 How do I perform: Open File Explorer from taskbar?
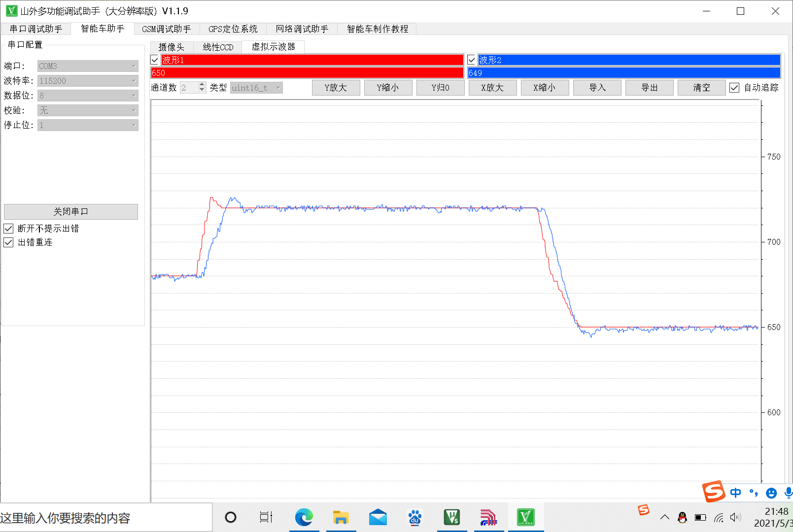click(x=341, y=517)
